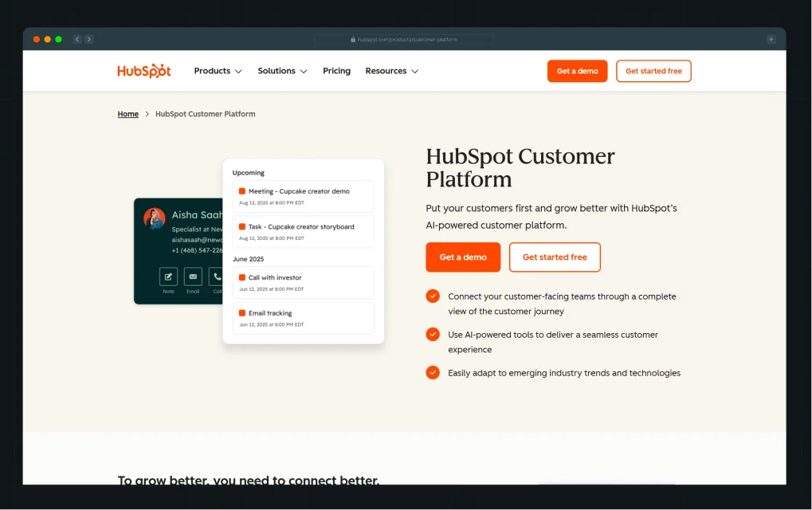Click the lock icon in address bar
Image resolution: width=812 pixels, height=510 pixels.
[353, 39]
